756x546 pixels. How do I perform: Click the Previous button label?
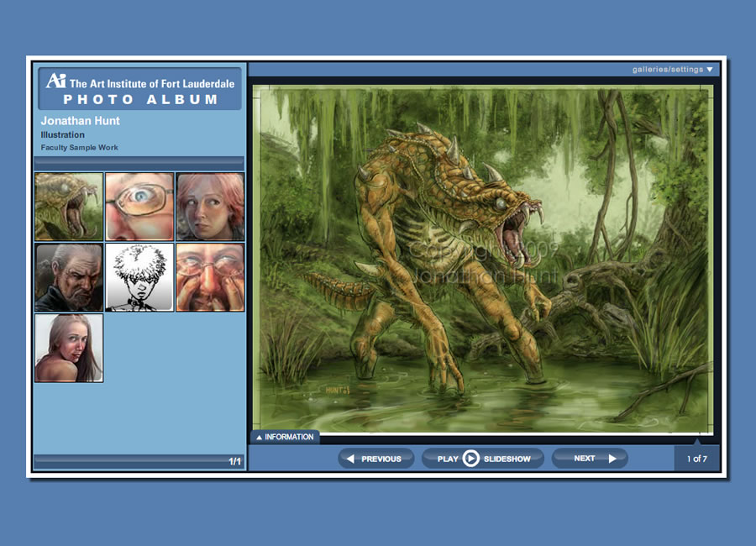381,459
